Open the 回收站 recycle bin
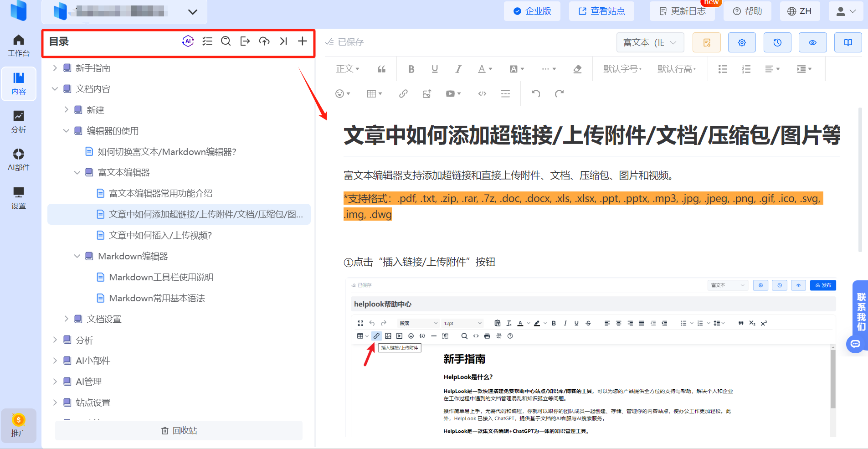This screenshot has width=868, height=449. (179, 431)
